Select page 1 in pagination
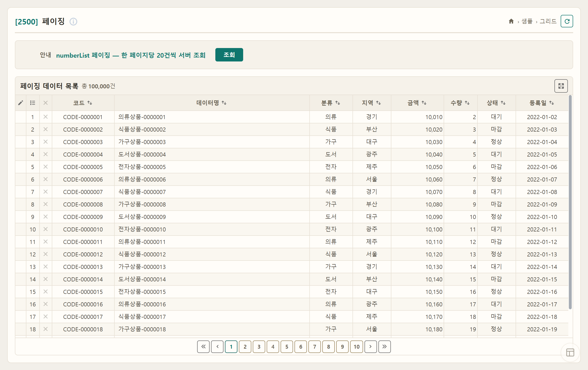 (x=231, y=346)
